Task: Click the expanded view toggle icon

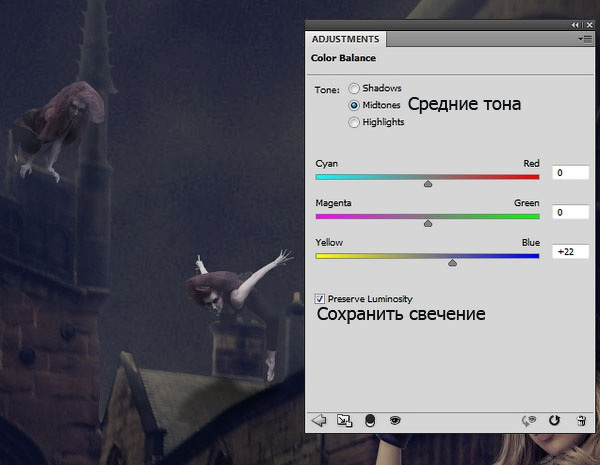Action: (x=344, y=421)
